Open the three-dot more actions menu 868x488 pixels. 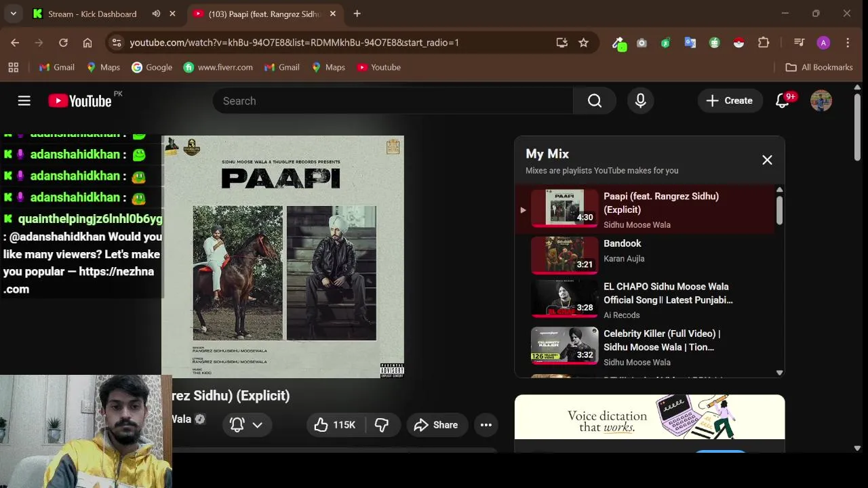[486, 425]
